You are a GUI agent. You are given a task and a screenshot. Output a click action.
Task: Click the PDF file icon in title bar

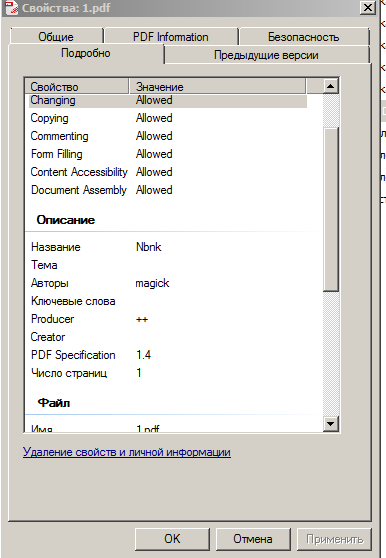(12, 7)
